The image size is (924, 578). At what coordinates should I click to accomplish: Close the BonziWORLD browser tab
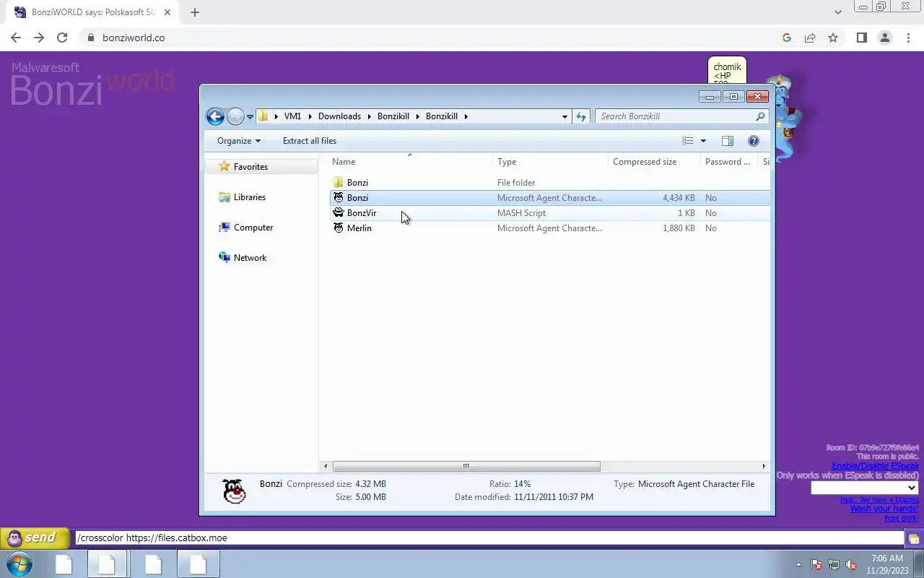pos(167,12)
